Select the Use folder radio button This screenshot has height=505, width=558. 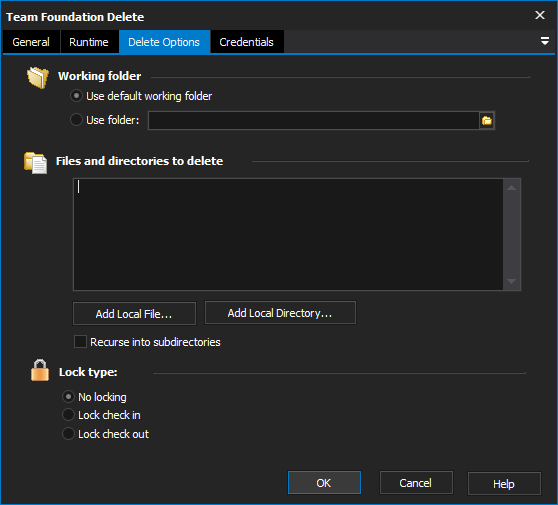77,120
